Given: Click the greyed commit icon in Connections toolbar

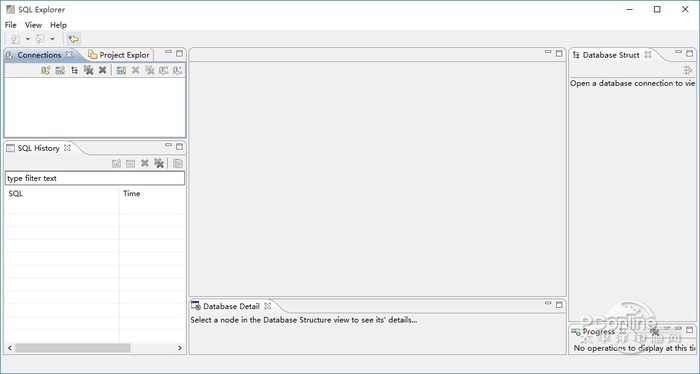Looking at the screenshot, I should pyautogui.click(x=164, y=70).
